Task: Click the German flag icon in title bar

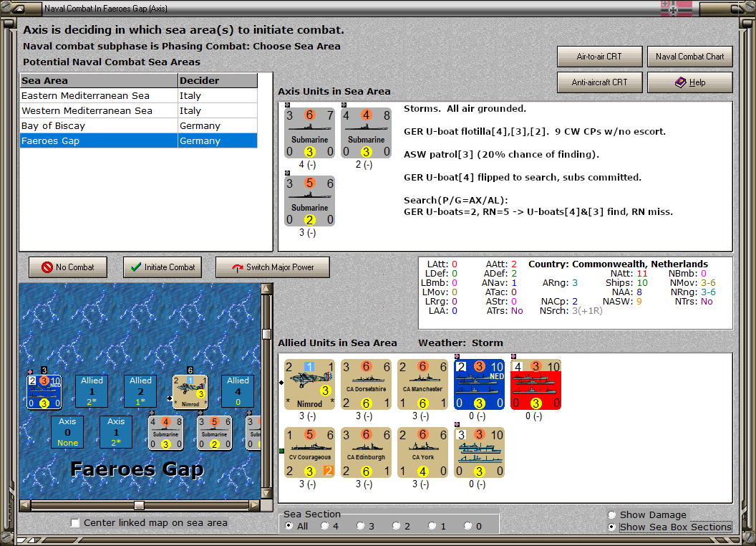Action: [x=676, y=8]
